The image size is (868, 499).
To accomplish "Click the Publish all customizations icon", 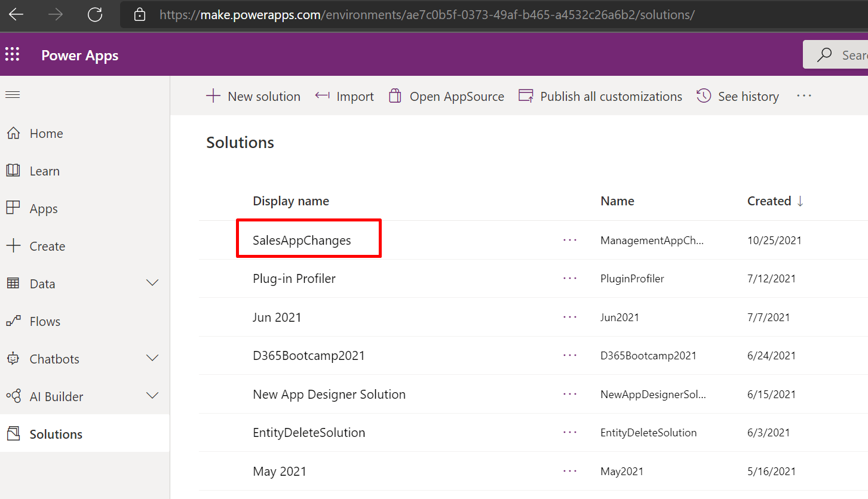I will (x=526, y=96).
